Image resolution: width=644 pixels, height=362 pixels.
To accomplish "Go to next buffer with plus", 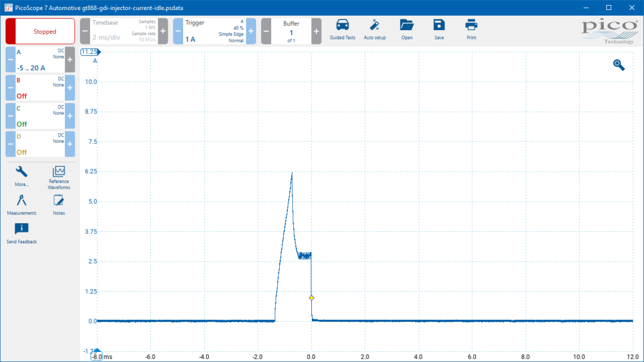I will 316,31.
